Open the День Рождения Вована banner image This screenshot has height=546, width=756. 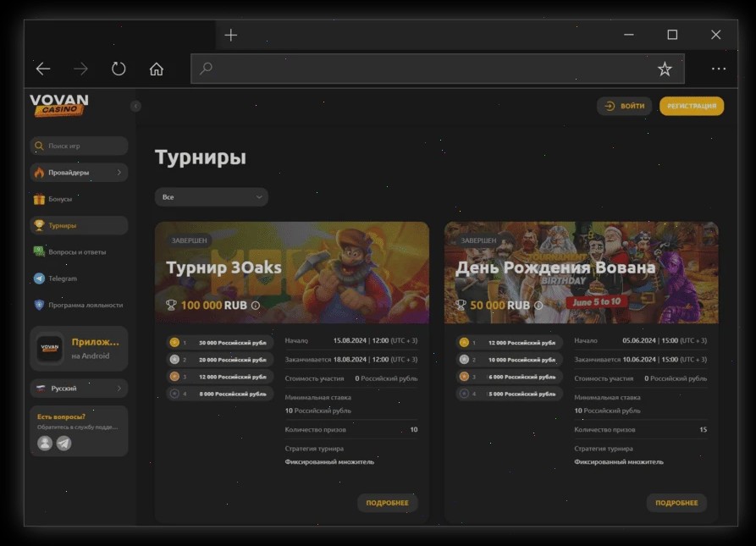click(x=581, y=273)
